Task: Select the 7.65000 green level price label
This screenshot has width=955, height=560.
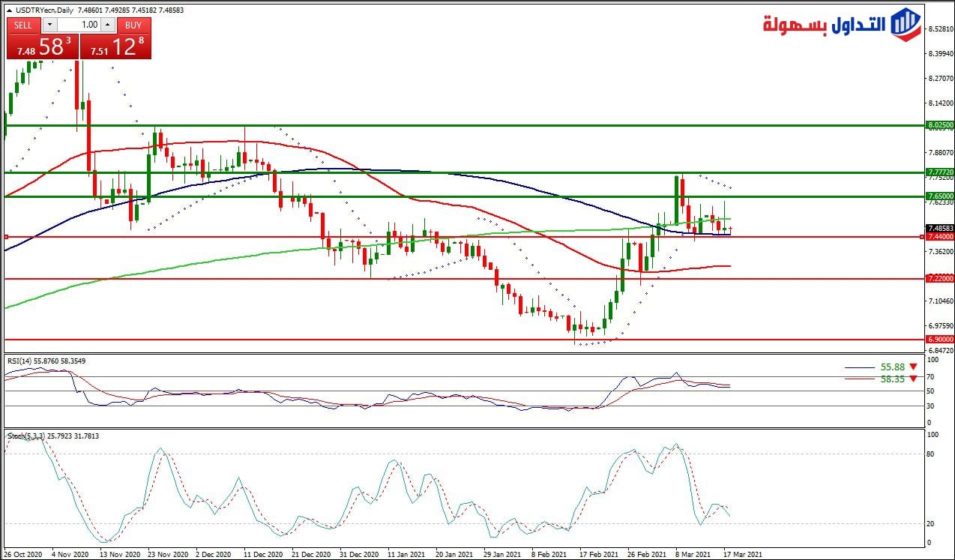Action: pyautogui.click(x=939, y=196)
